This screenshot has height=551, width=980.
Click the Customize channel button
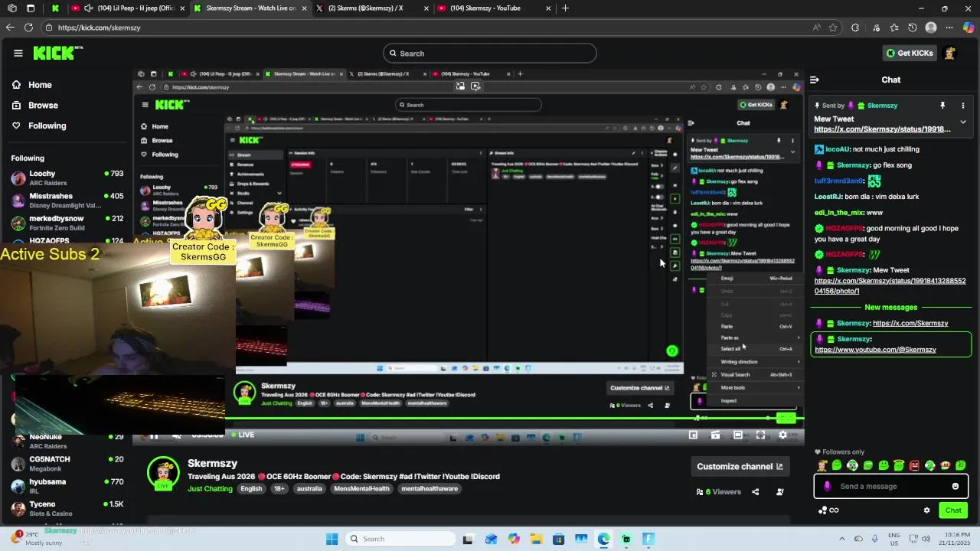(x=740, y=466)
